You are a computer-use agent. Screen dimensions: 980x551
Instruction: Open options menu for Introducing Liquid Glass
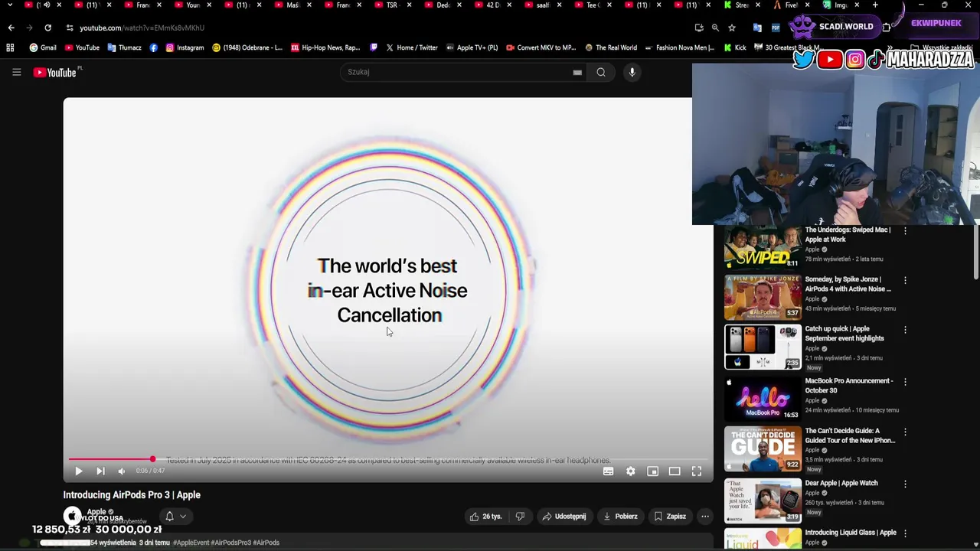click(x=905, y=533)
